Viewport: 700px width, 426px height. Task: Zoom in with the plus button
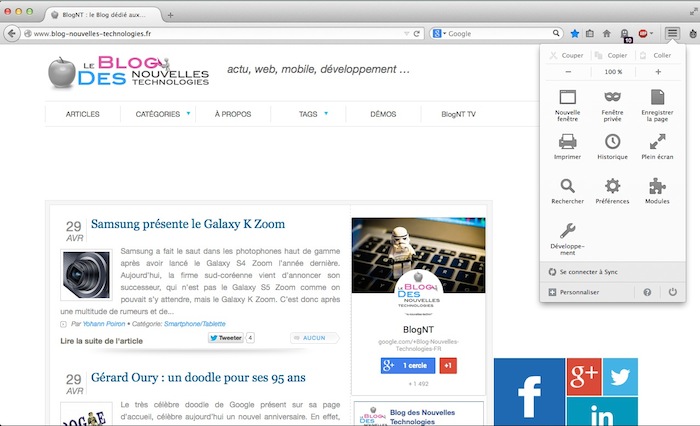tap(658, 71)
